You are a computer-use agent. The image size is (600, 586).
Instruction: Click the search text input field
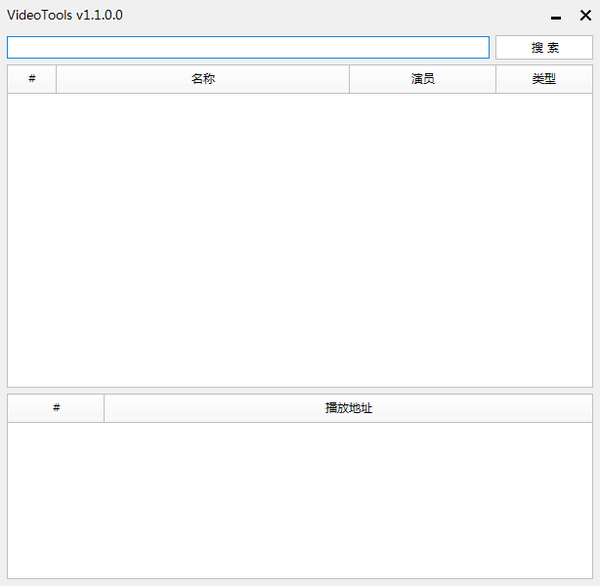pyautogui.click(x=248, y=48)
